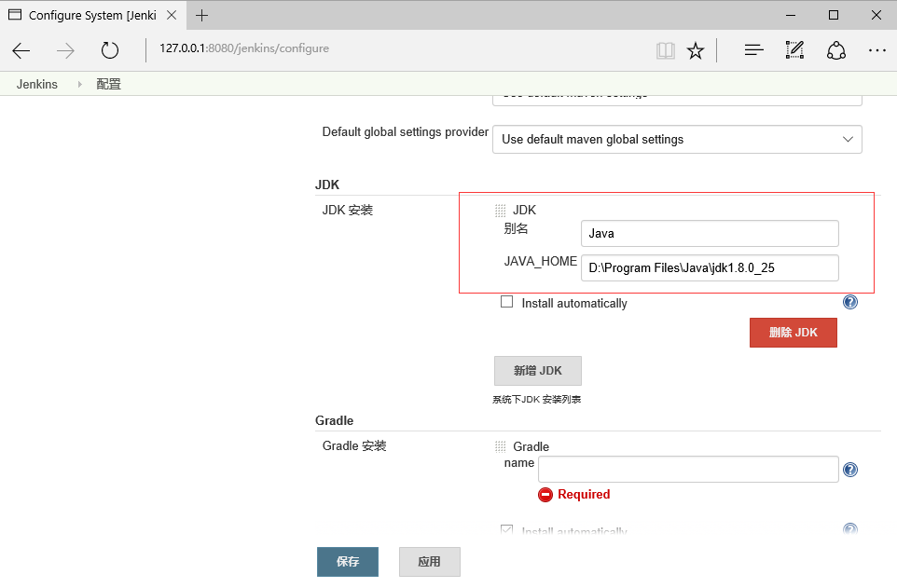Go back to the previous page
Screen dimensions: 897x588
(x=21, y=51)
